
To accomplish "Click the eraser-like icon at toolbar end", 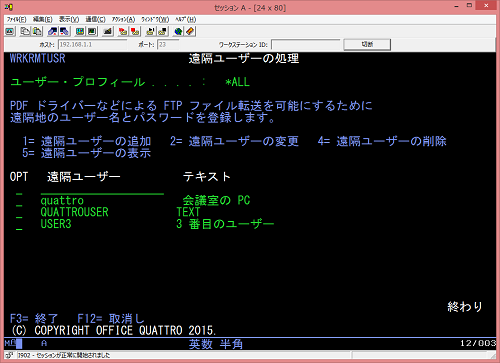I will [x=190, y=32].
